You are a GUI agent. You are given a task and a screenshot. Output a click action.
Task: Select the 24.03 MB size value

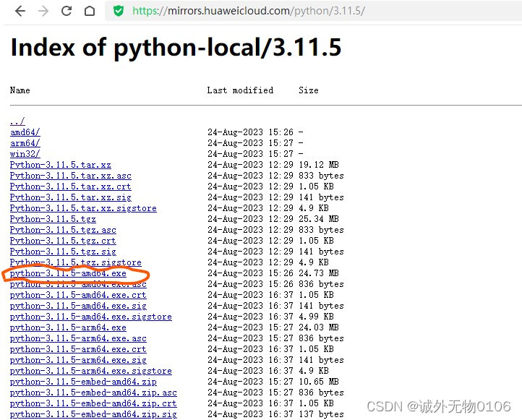pos(319,327)
